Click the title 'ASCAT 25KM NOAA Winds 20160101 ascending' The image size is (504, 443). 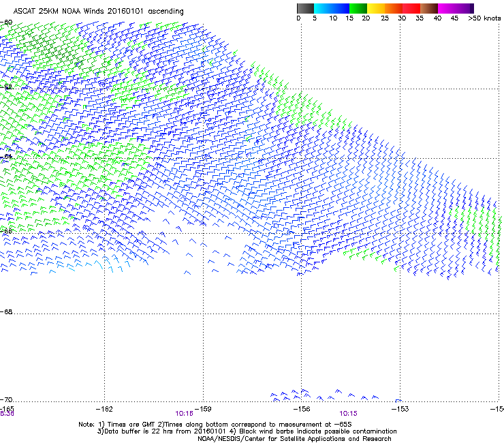click(98, 11)
